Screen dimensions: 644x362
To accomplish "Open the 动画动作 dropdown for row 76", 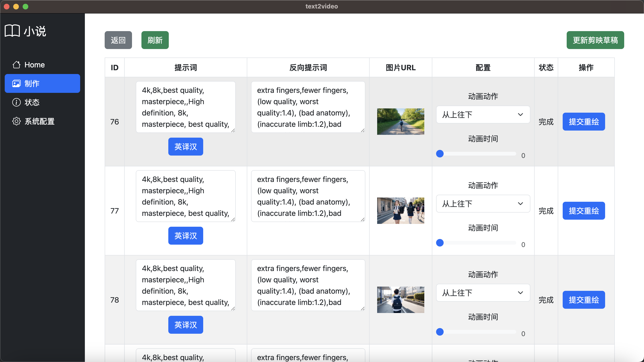I will 483,115.
